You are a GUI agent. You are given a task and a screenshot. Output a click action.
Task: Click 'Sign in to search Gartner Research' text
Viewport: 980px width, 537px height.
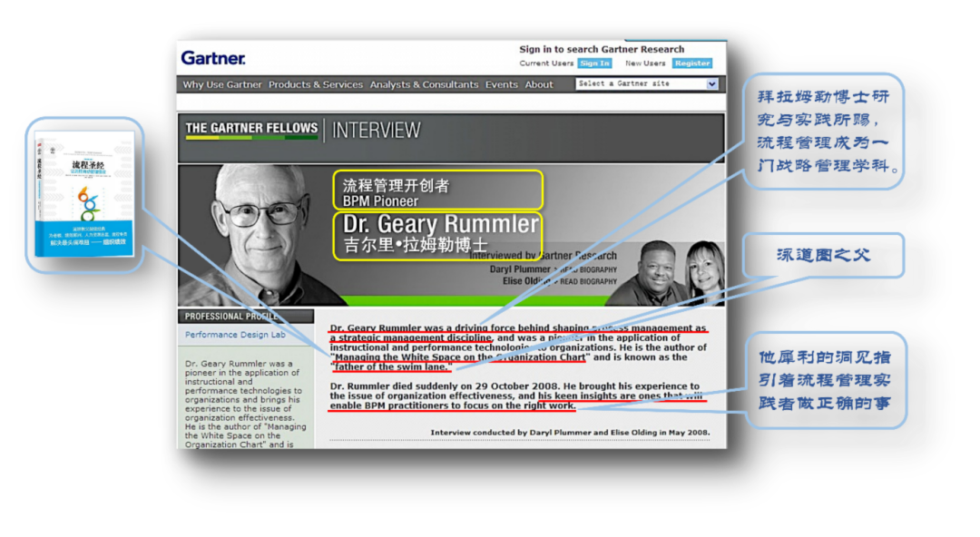pyautogui.click(x=602, y=49)
